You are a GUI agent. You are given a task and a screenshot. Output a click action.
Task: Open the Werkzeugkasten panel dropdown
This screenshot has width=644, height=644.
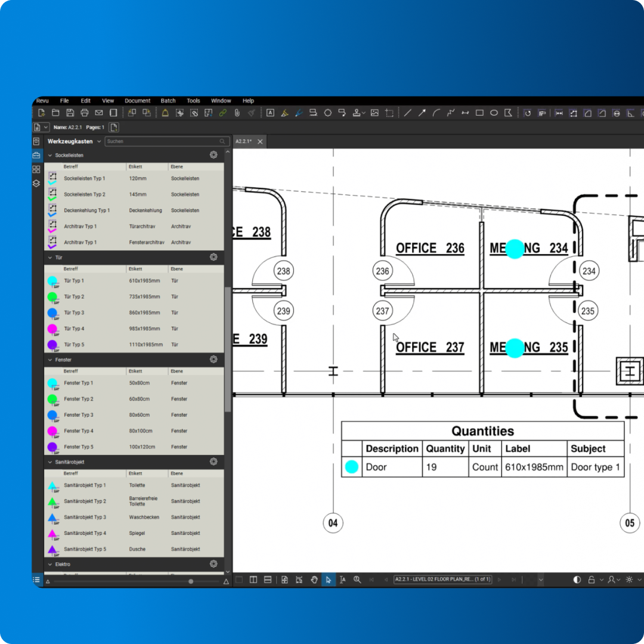tap(99, 141)
